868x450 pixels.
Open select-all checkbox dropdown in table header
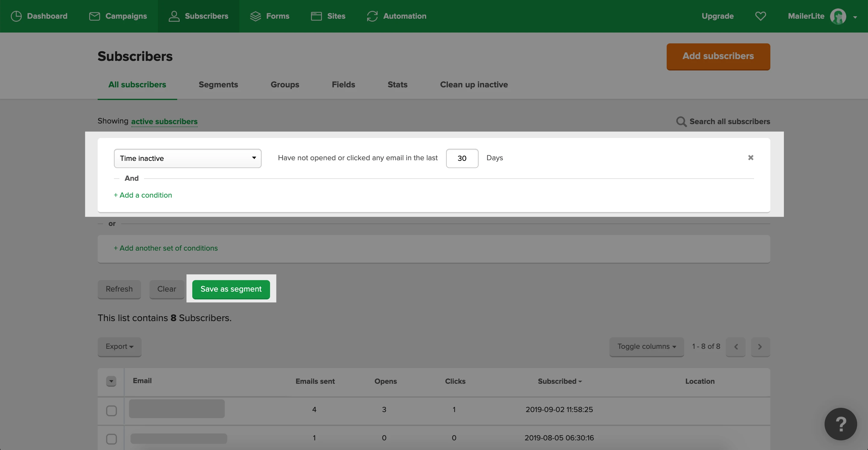point(111,381)
